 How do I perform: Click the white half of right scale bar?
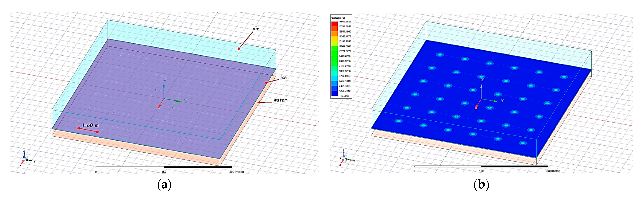pyautogui.click(x=447, y=166)
